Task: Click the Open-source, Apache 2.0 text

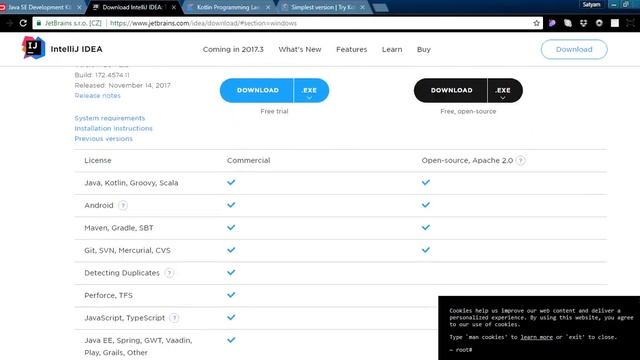Action: click(467, 160)
